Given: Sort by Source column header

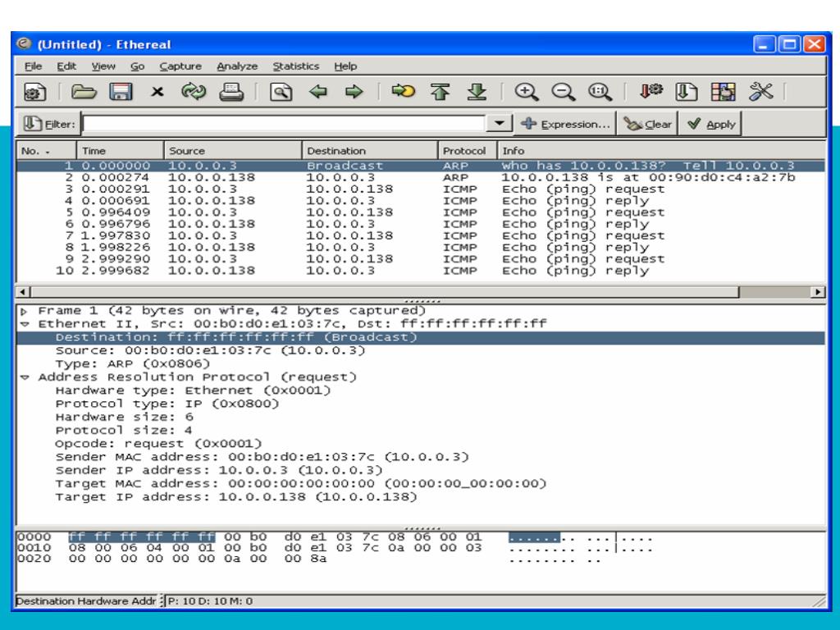Looking at the screenshot, I should 232,151.
